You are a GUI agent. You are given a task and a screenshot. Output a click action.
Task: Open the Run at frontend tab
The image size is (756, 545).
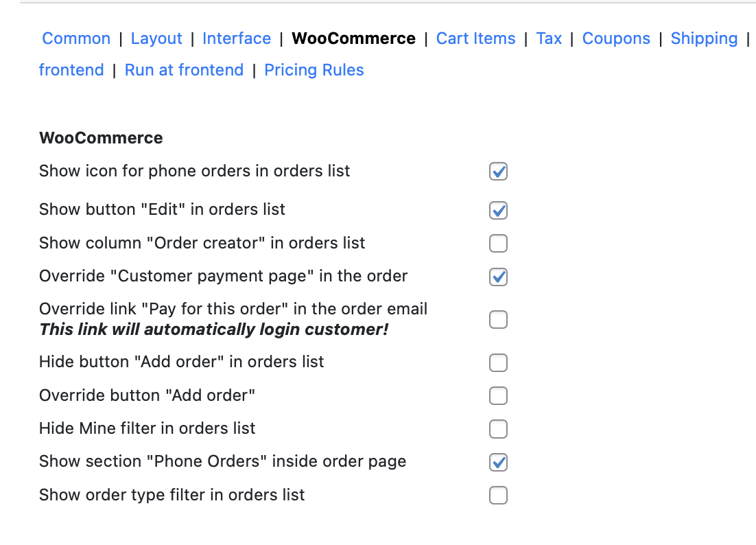184,70
